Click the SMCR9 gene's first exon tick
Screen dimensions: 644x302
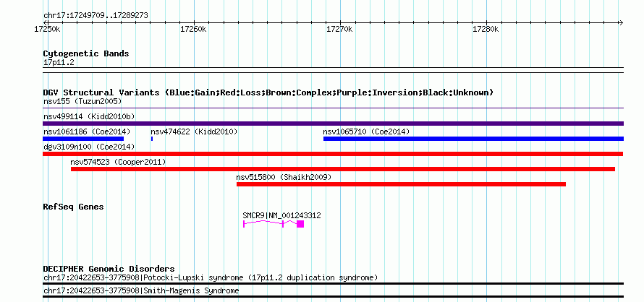coord(244,224)
